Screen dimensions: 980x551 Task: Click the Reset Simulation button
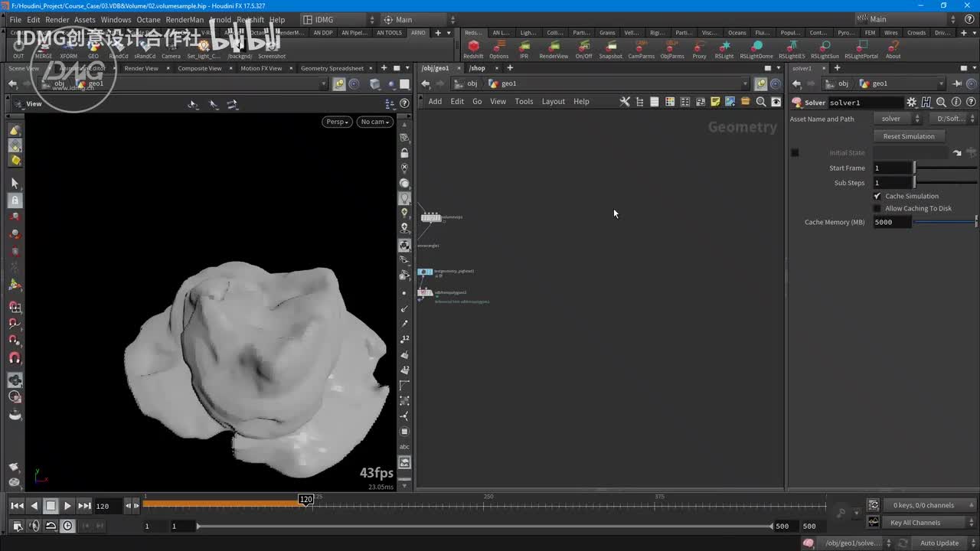[x=909, y=136]
